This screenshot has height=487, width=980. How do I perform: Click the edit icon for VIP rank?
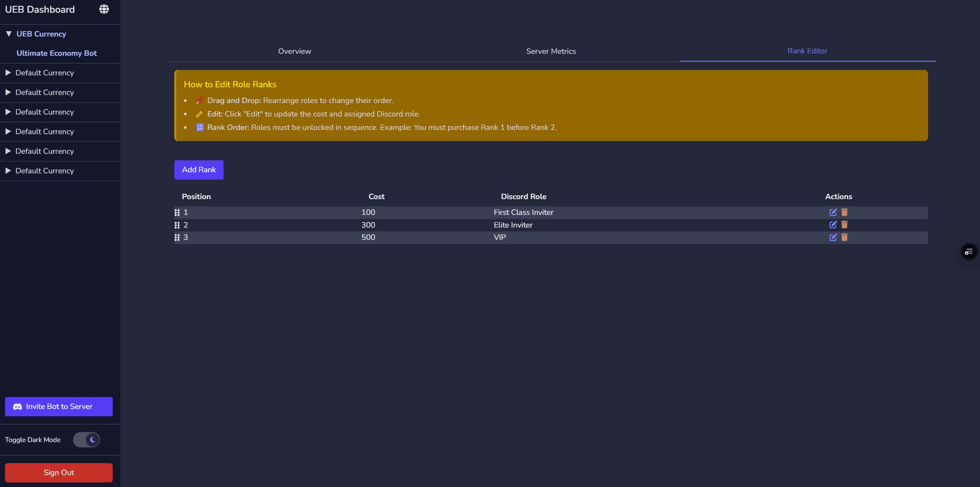coord(833,237)
